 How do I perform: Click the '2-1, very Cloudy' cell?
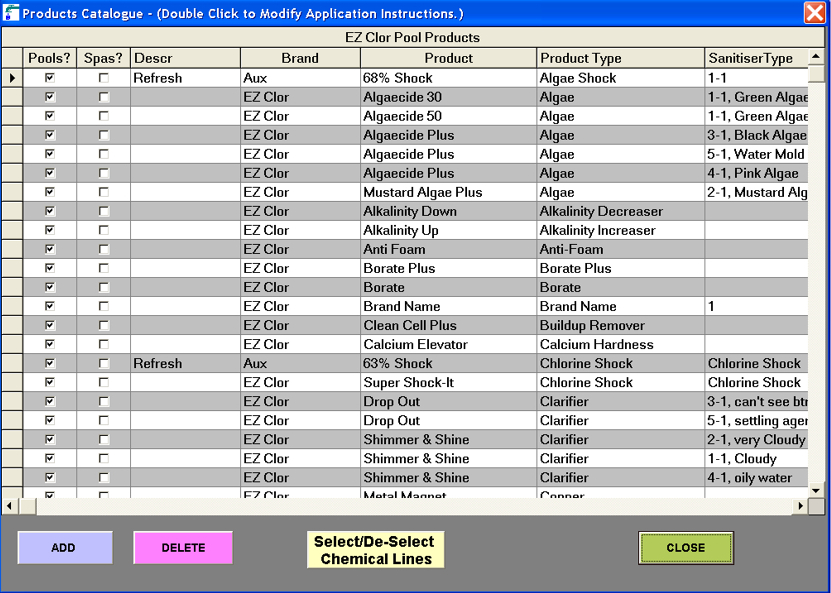click(756, 439)
